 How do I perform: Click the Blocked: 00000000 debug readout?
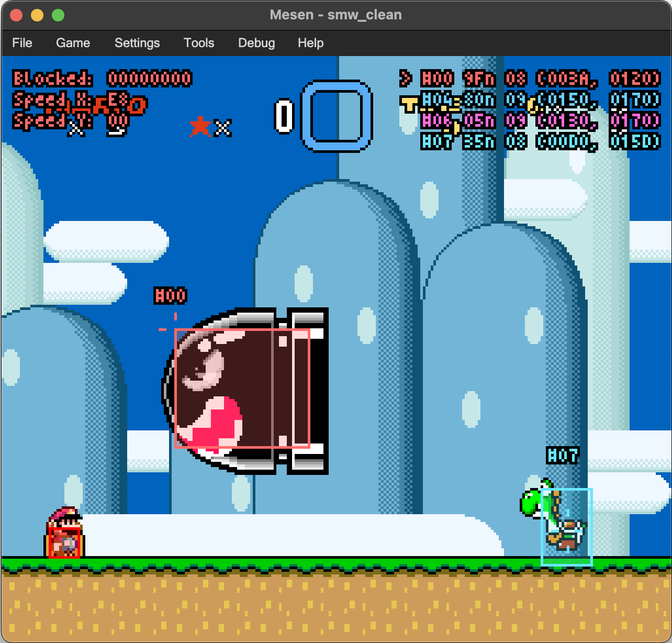tap(103, 79)
